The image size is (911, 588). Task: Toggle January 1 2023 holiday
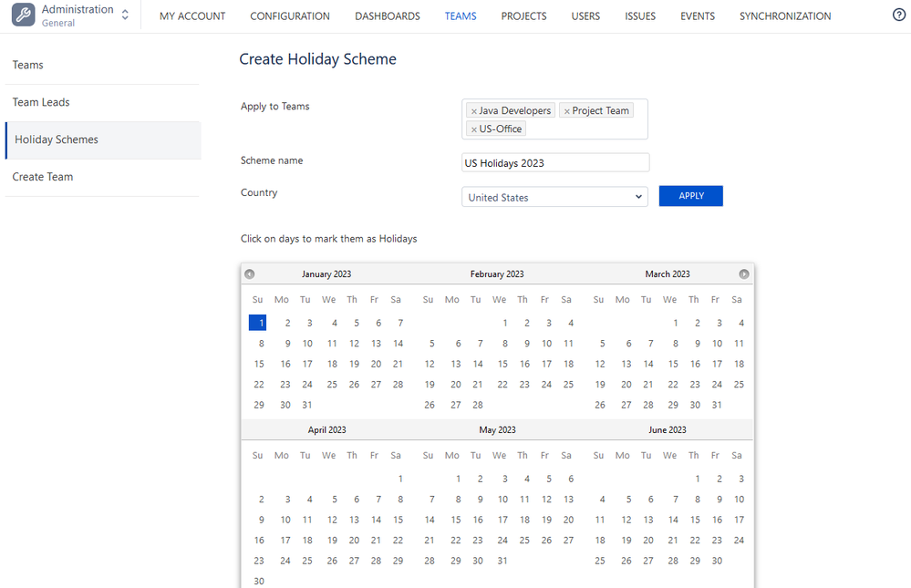(257, 323)
